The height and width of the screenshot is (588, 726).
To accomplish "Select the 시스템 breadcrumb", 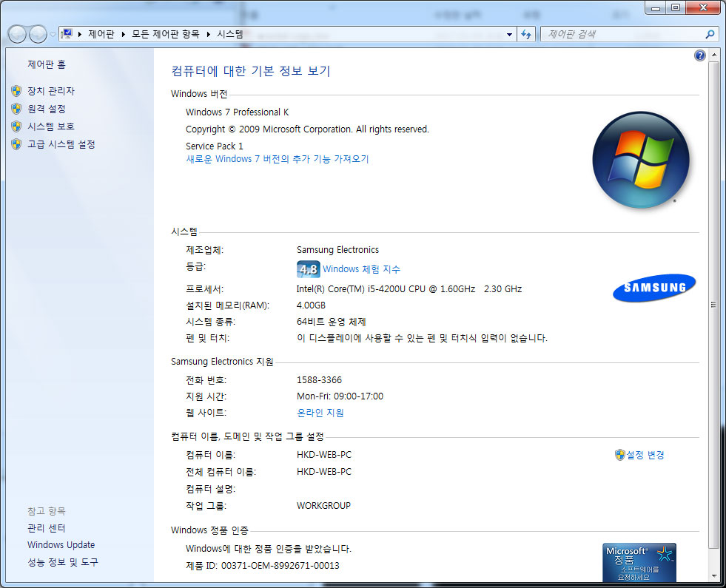I will (230, 34).
